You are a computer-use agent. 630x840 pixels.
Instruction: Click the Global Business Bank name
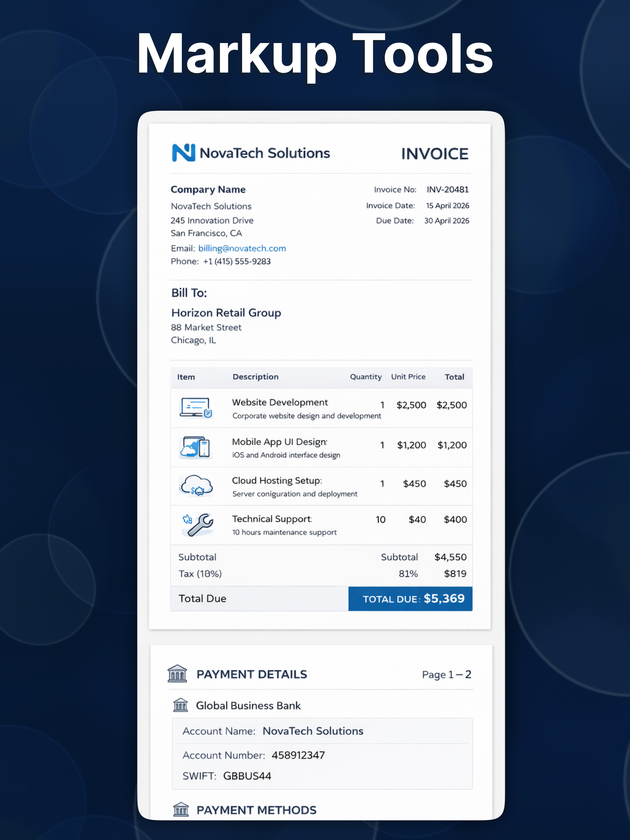click(249, 706)
